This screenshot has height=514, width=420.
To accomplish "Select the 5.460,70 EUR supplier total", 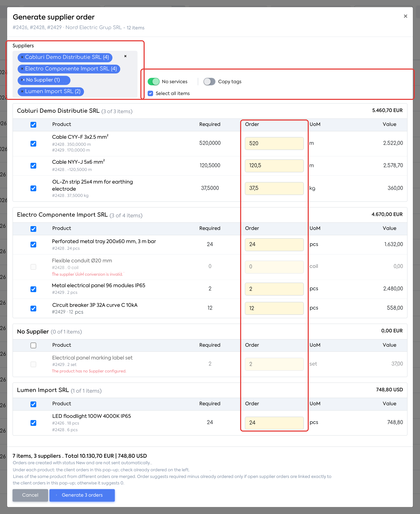I will tap(387, 110).
